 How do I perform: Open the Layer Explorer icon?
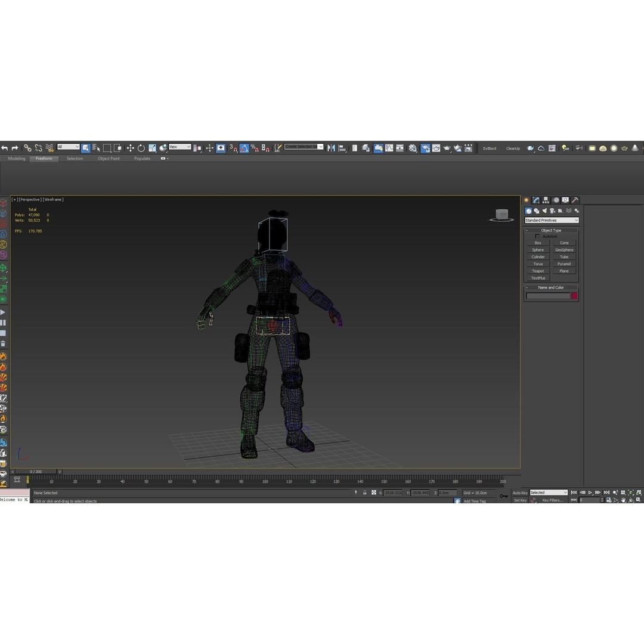tap(366, 148)
